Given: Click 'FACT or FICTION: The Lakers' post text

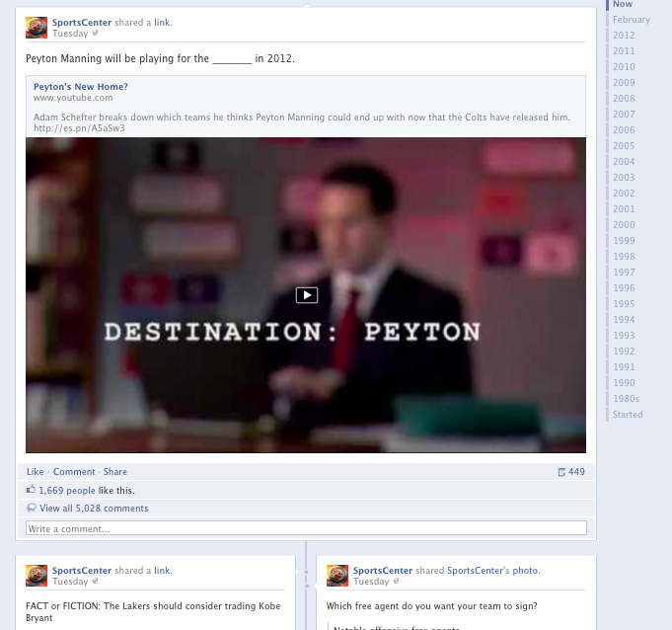Looking at the screenshot, I should tap(153, 612).
